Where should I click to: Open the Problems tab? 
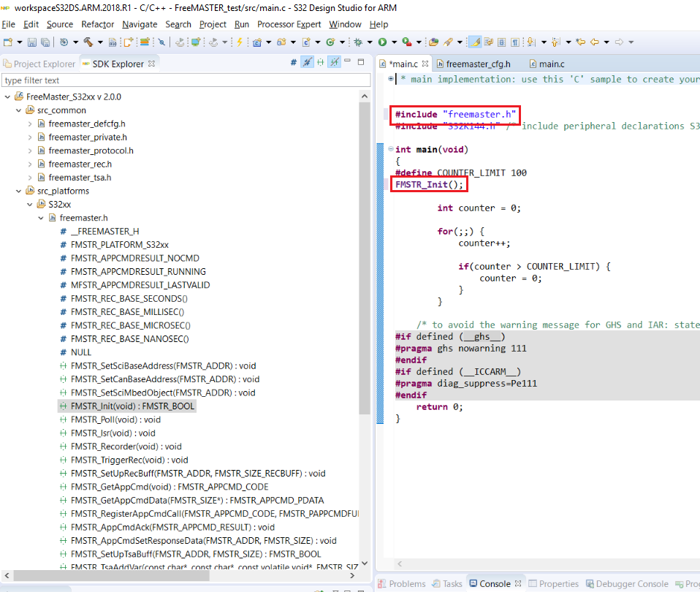point(402,583)
